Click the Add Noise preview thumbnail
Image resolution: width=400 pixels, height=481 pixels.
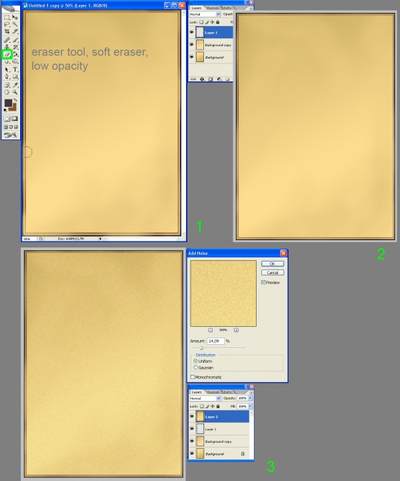coord(223,293)
